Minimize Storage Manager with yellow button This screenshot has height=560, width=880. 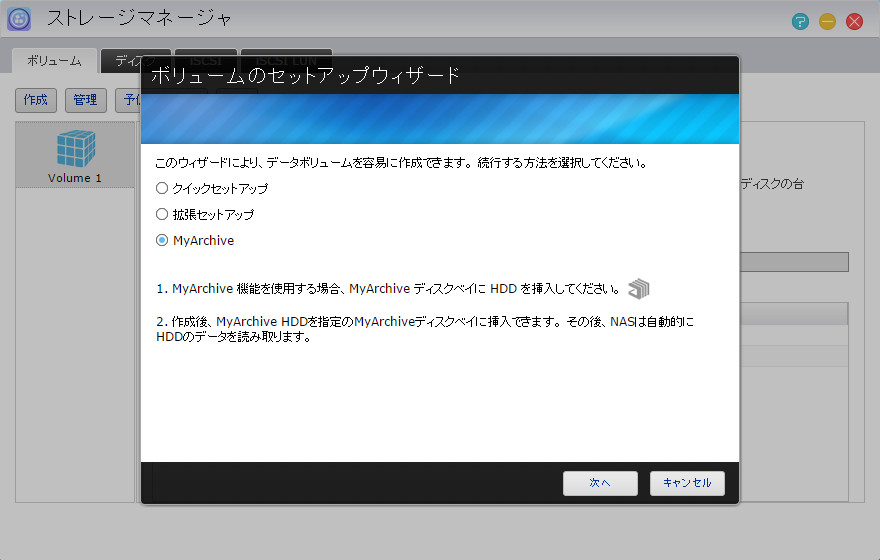click(827, 22)
